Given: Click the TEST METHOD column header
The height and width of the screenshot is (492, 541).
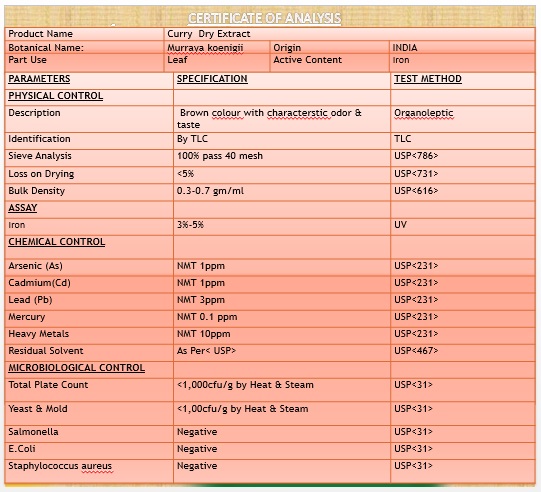Looking at the screenshot, I should pyautogui.click(x=428, y=79).
